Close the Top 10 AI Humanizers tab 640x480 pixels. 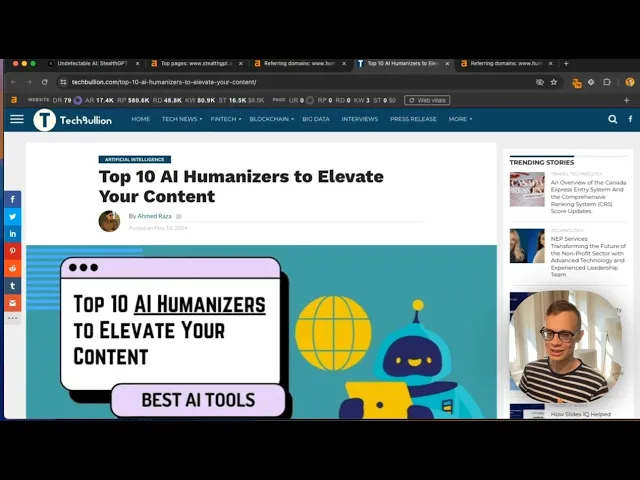coord(447,64)
